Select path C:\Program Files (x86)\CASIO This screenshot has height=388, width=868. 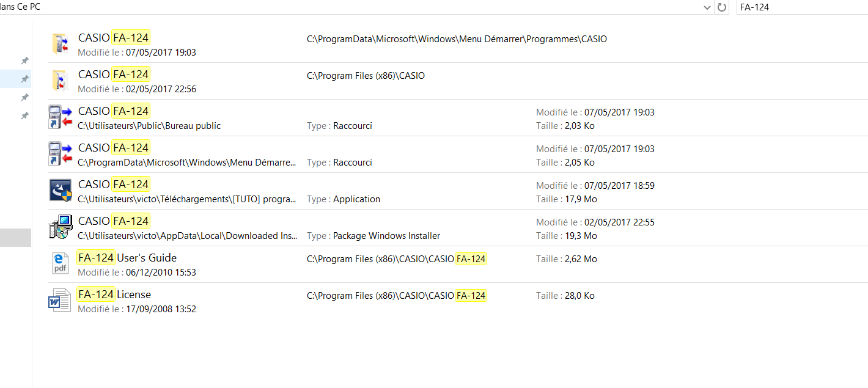click(366, 76)
